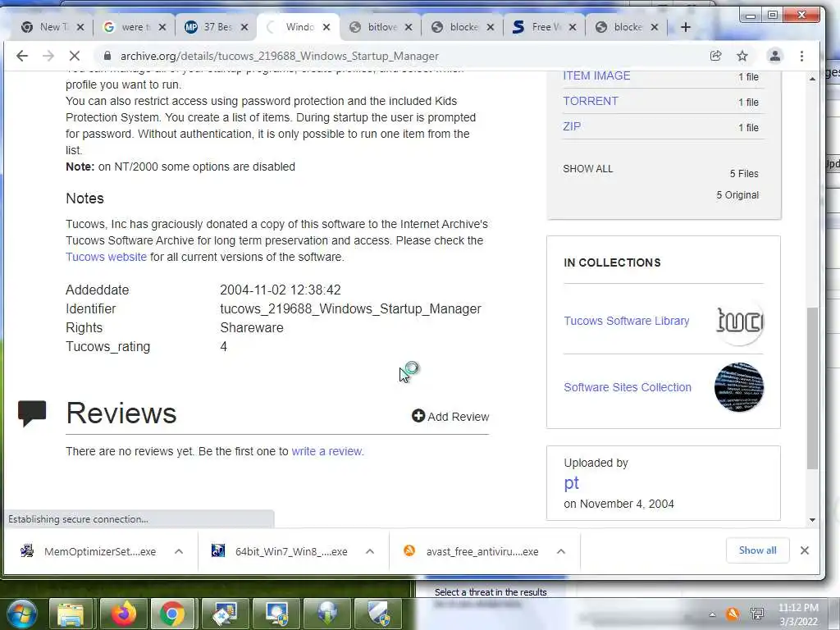Open the Windows Start button
Image resolution: width=840 pixels, height=630 pixels.
pyautogui.click(x=22, y=614)
